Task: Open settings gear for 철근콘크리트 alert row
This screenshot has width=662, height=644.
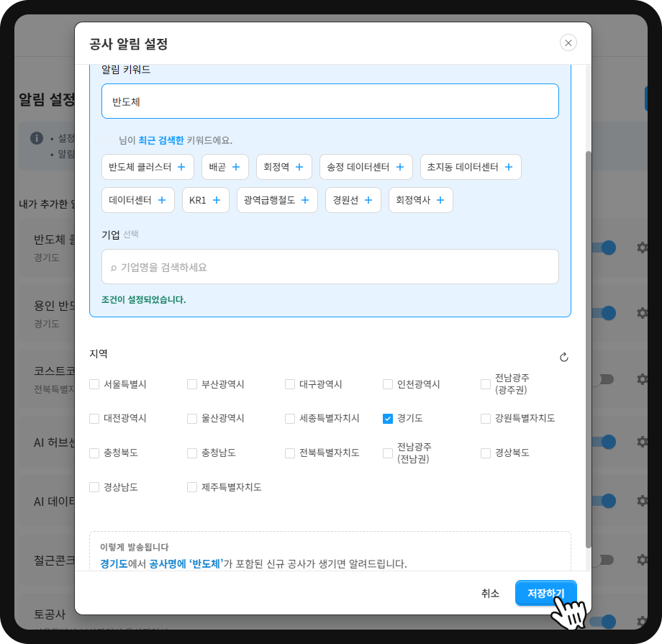Action: pos(642,560)
